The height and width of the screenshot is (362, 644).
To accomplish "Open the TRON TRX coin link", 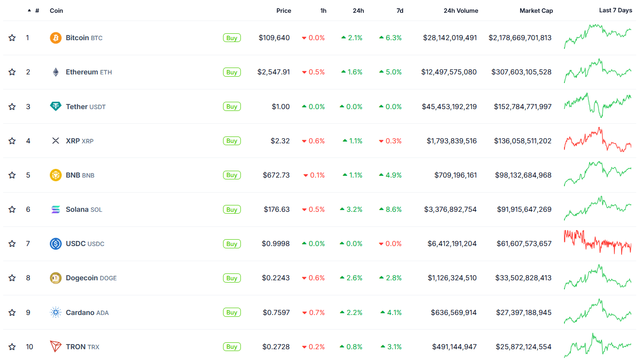I will click(x=83, y=346).
